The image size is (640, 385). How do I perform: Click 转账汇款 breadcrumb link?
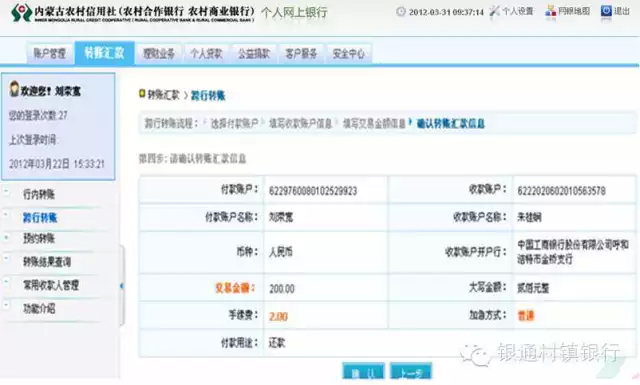pos(163,95)
